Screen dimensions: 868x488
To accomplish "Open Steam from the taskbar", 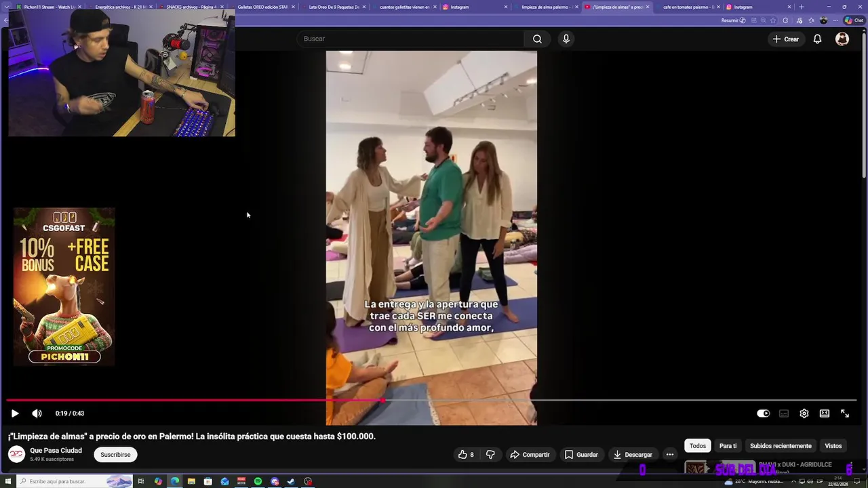I will pyautogui.click(x=291, y=481).
